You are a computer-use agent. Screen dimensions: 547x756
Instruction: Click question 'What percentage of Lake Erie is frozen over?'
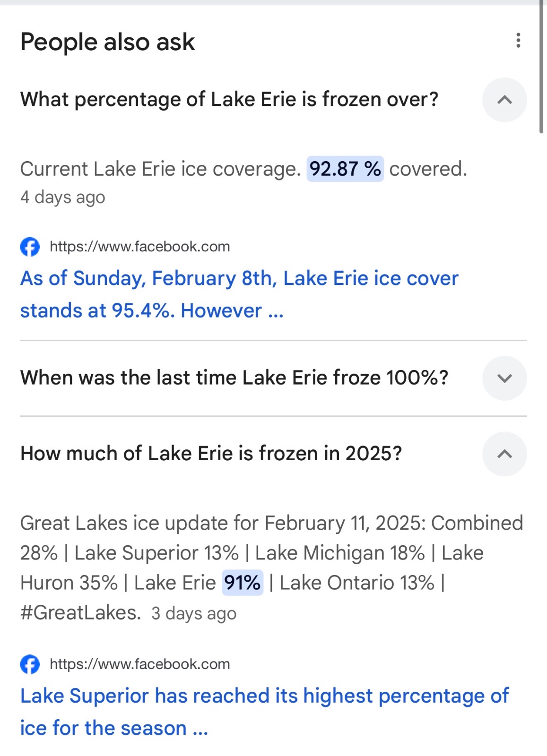coord(229,100)
